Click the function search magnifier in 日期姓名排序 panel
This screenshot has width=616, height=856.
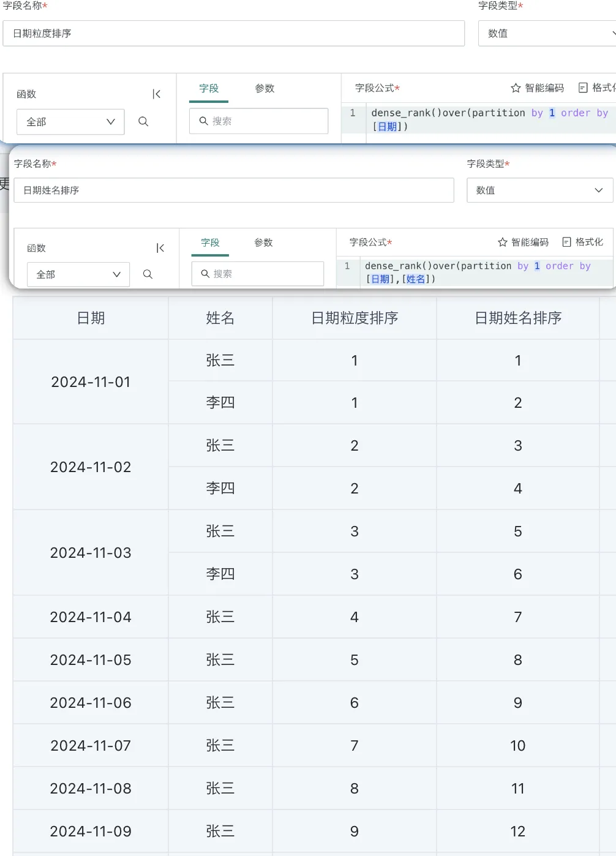tap(148, 274)
